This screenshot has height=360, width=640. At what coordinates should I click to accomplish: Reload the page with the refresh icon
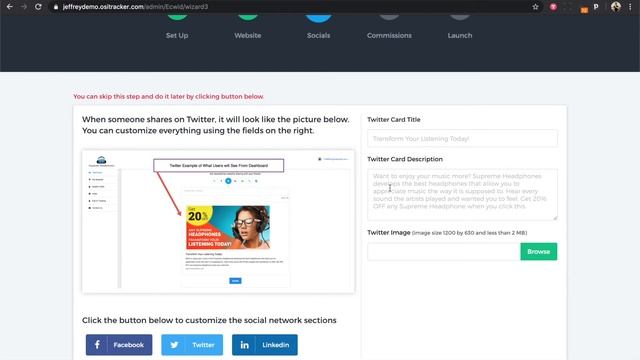click(x=38, y=7)
